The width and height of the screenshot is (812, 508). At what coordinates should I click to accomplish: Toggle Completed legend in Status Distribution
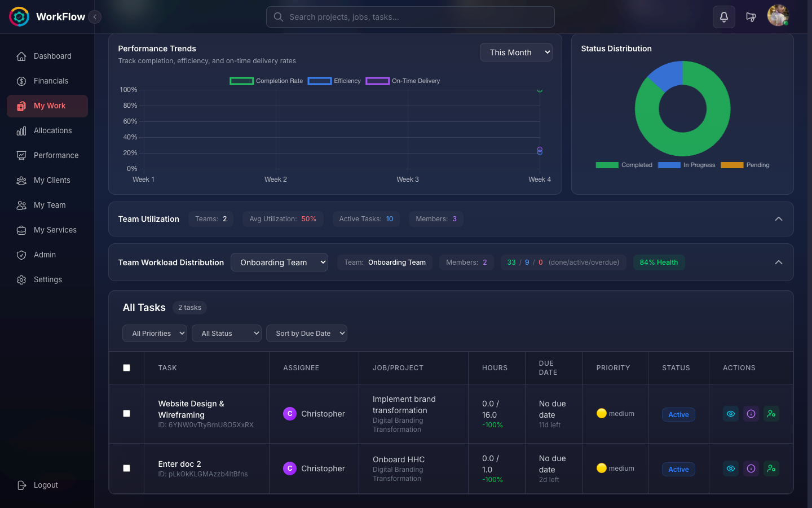tap(624, 165)
